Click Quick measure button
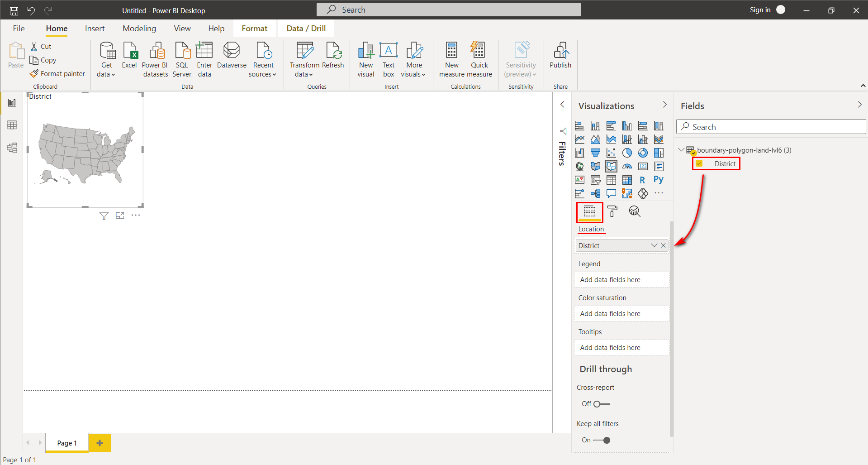 [479, 59]
